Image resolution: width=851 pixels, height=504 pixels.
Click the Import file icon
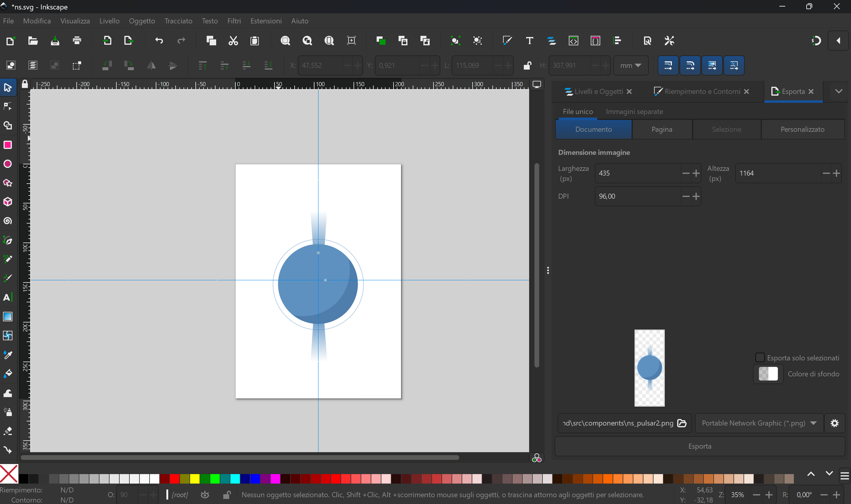click(107, 41)
